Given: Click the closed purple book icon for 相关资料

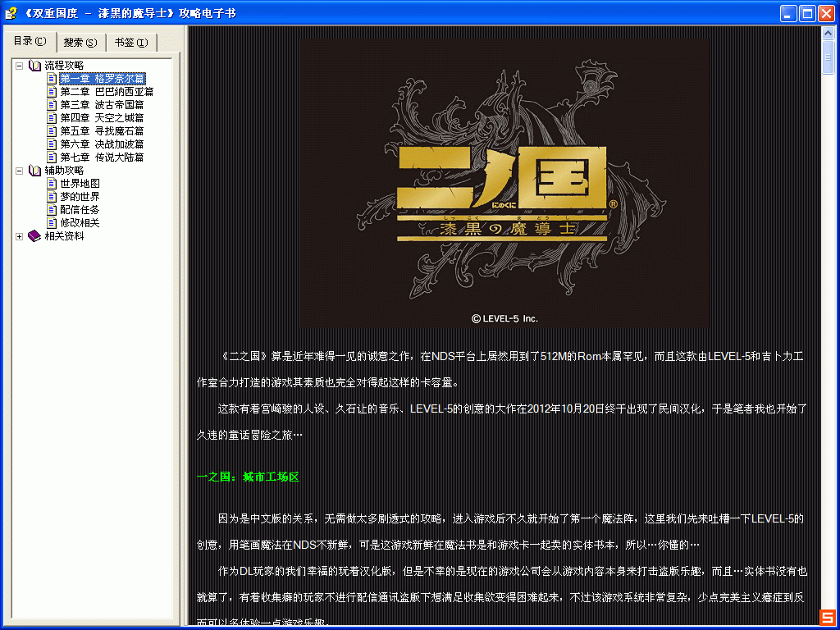Looking at the screenshot, I should [x=34, y=236].
